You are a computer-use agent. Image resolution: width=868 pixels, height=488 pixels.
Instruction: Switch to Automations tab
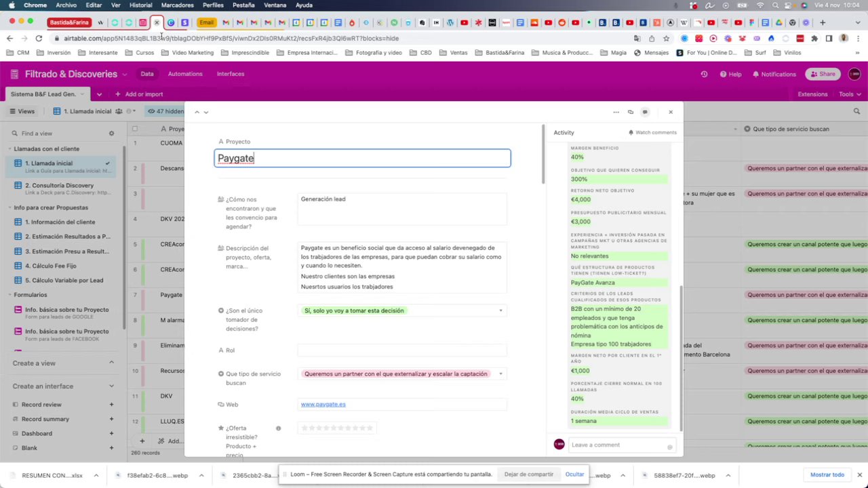tap(185, 74)
